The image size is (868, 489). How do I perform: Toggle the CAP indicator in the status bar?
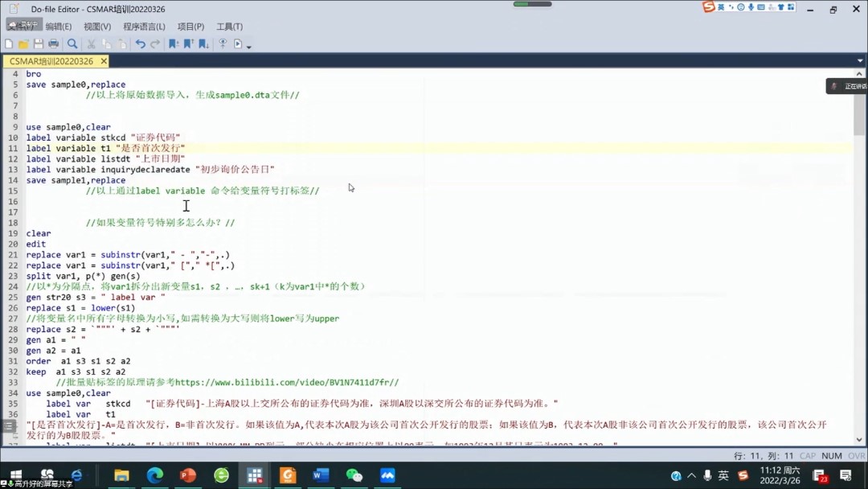point(807,456)
